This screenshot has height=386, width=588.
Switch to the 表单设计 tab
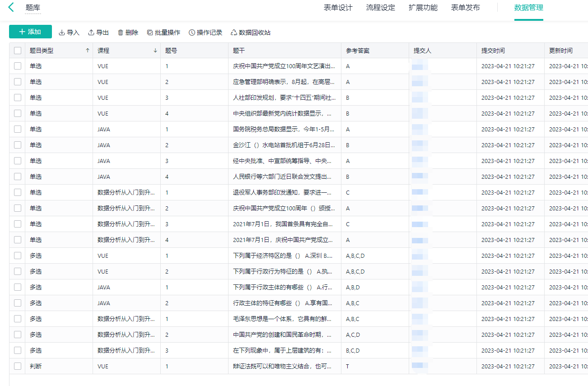(338, 8)
